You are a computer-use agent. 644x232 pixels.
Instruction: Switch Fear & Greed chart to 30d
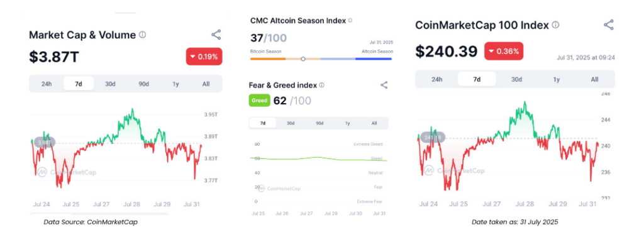coord(291,123)
